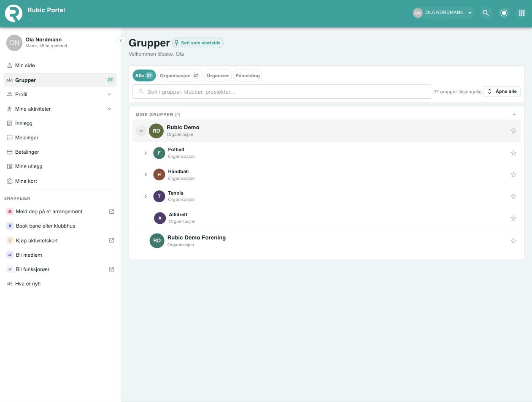
Task: Click the Bli medlem icon
Action: coord(10,255)
